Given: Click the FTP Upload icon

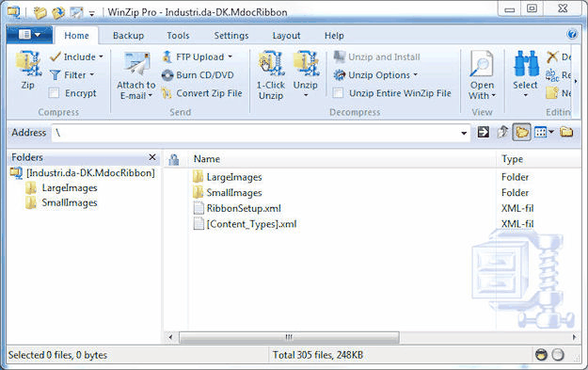Looking at the screenshot, I should 167,57.
